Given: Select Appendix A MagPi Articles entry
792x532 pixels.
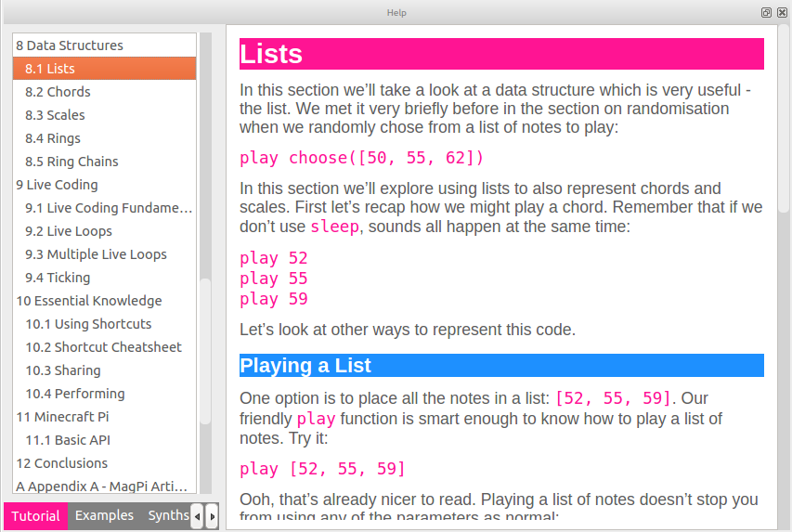Looking at the screenshot, I should coord(102,487).
